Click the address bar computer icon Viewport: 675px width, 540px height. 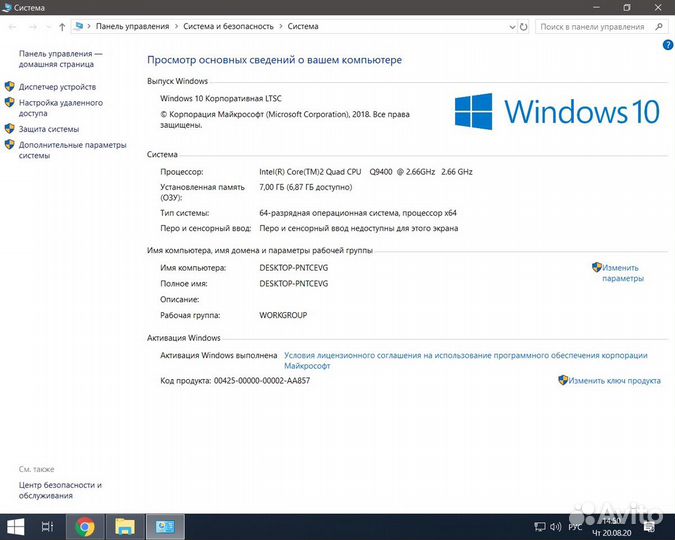(x=78, y=26)
